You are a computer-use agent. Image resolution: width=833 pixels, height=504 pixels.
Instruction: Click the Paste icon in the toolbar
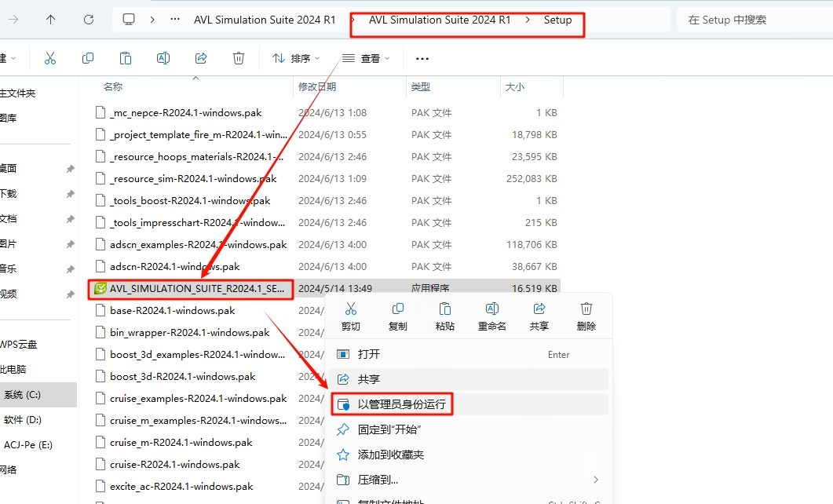(x=125, y=58)
